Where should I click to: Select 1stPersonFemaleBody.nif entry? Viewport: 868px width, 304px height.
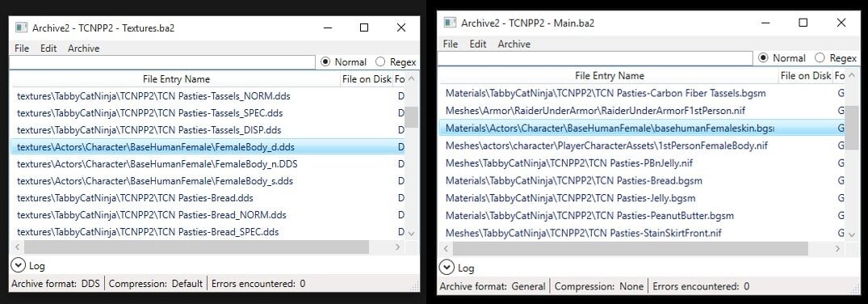[642, 146]
